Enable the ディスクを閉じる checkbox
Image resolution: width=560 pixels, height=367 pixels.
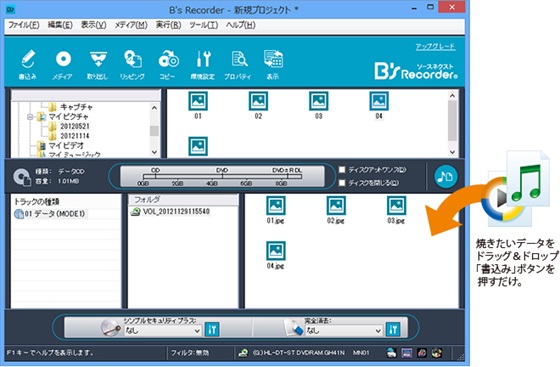tap(342, 183)
